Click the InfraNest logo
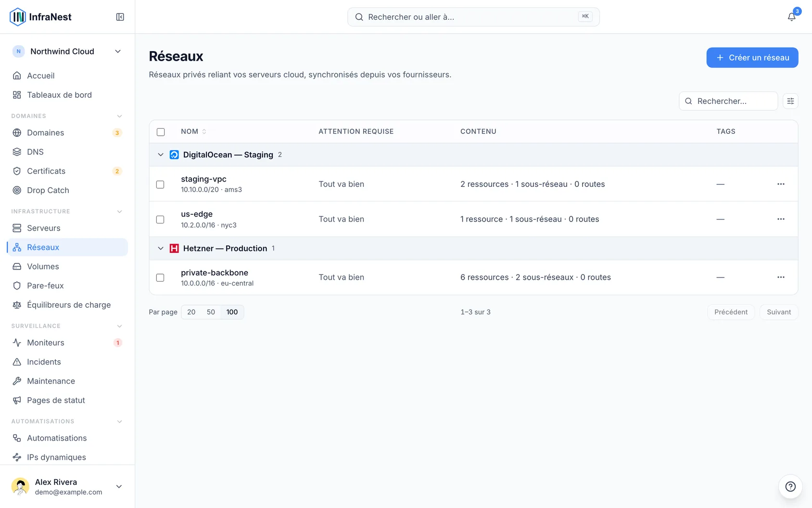This screenshot has height=508, width=812. pos(40,17)
